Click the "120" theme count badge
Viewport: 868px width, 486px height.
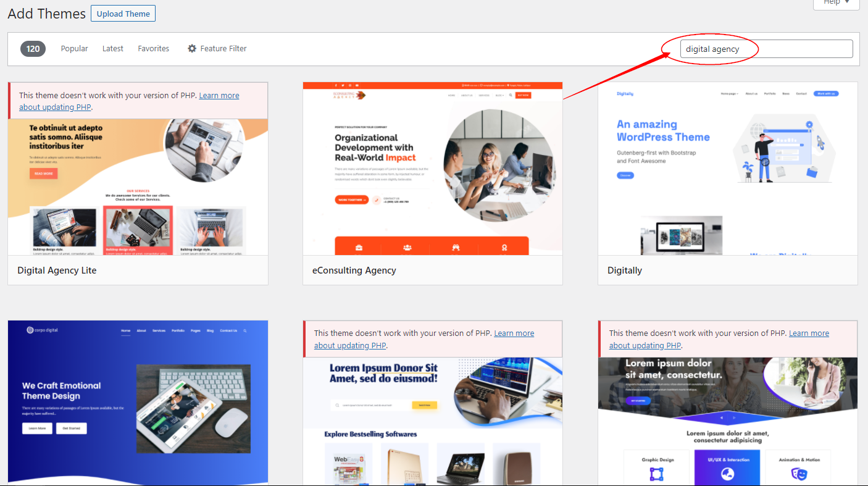pos(33,49)
